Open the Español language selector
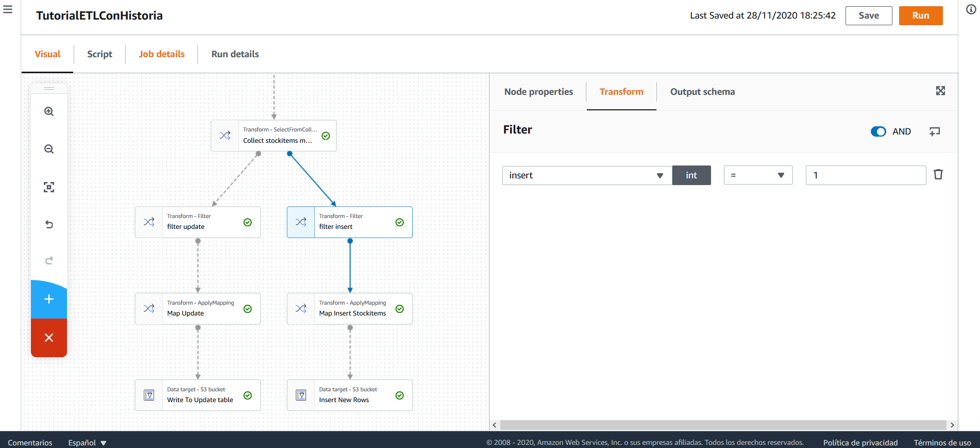The width and height of the screenshot is (980, 448). point(87,442)
